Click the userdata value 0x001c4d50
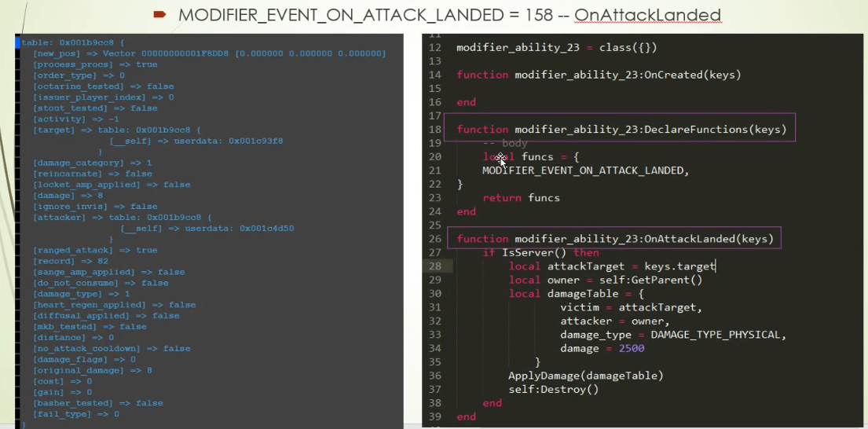Screen dimensions: 868x429 (x=267, y=228)
